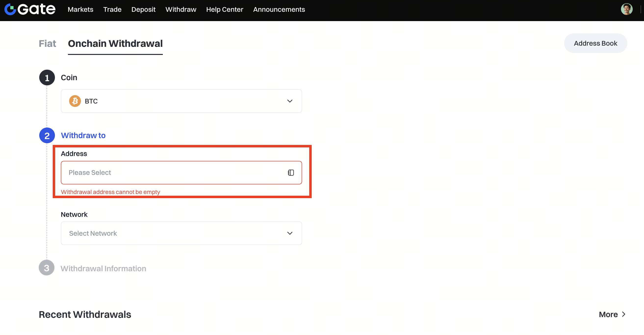
Task: Click the Address Book button
Action: [x=595, y=43]
